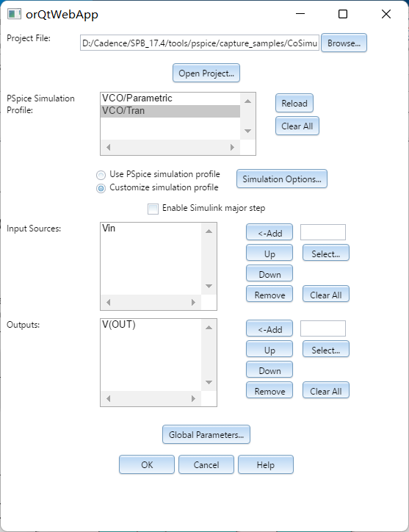Click down arrow of Simulation Profile list scrollbar

(x=248, y=131)
